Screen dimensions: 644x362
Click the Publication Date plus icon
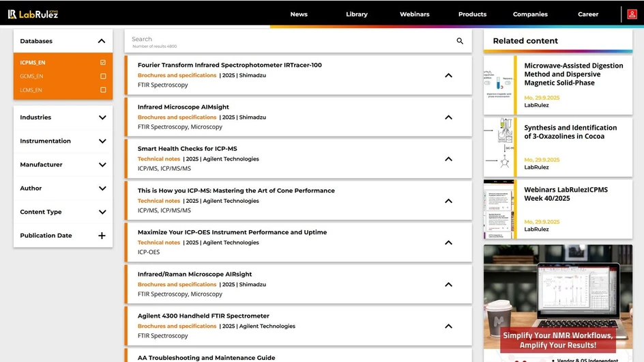coord(102,236)
